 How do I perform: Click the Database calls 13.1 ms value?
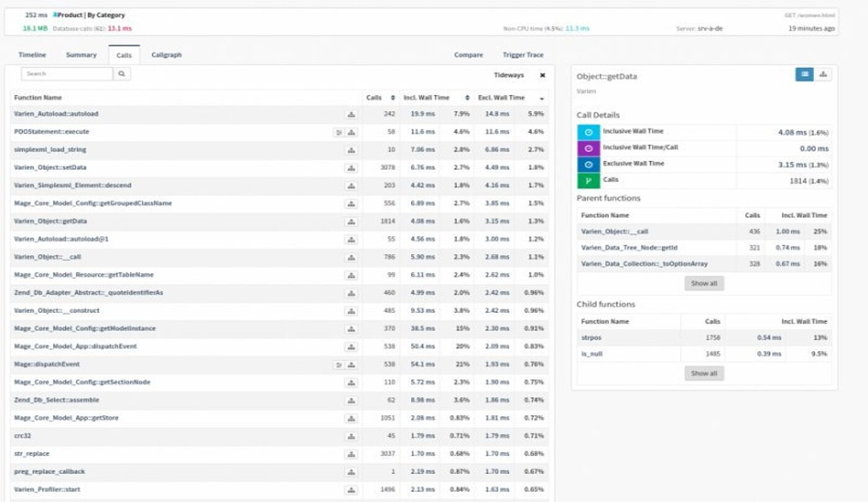(x=120, y=29)
